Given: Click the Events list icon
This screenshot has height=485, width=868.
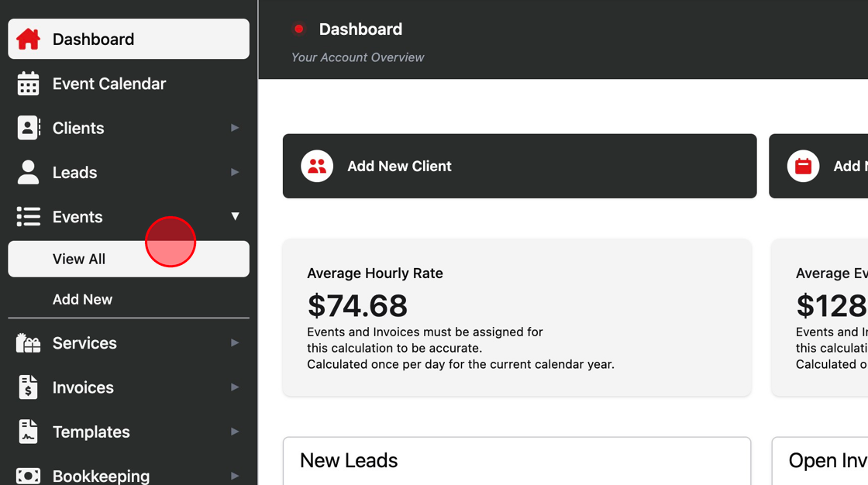Looking at the screenshot, I should (28, 216).
